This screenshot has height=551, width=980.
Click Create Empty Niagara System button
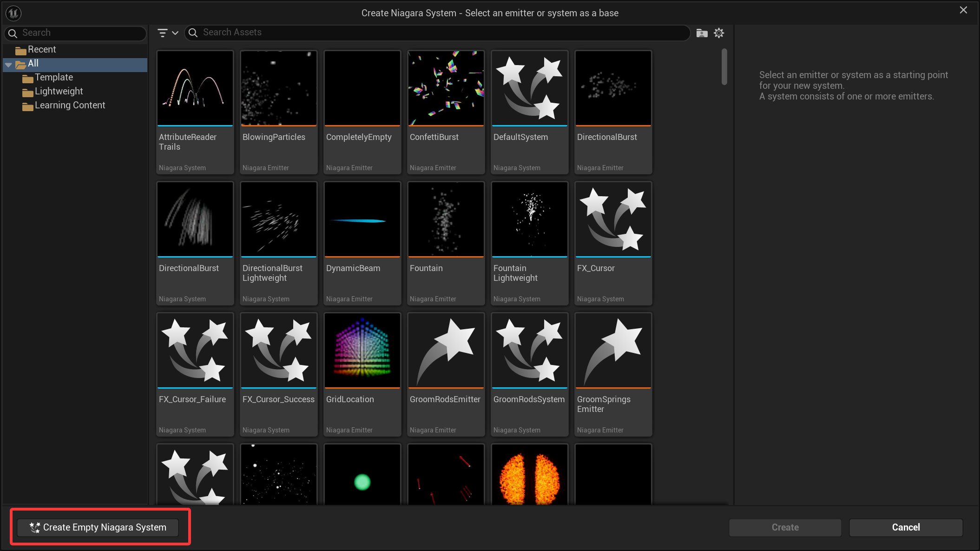pos(98,527)
